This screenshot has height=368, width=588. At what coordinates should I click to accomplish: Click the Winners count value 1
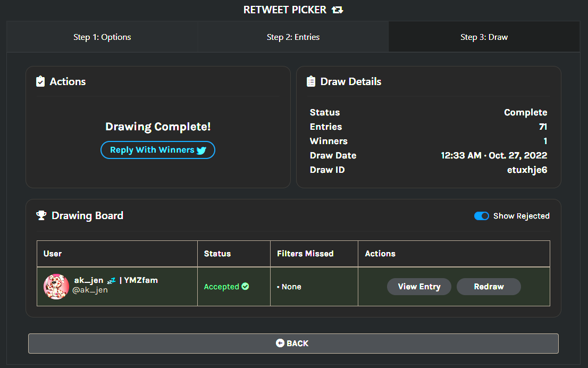[x=545, y=141]
